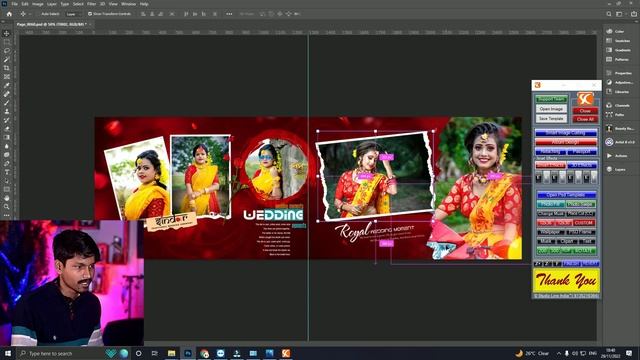640x360 pixels.
Task: Select the torn-edge photo in the album
Action: pyautogui.click(x=375, y=176)
